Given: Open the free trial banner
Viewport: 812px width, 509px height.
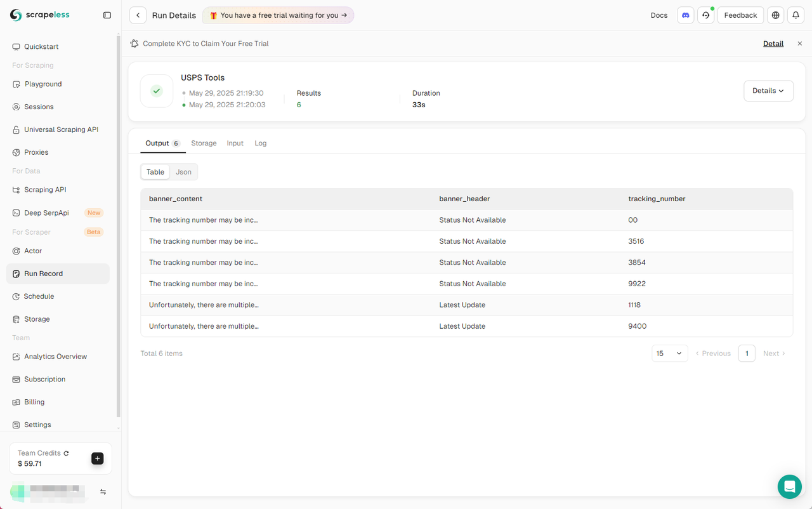Looking at the screenshot, I should coord(278,15).
